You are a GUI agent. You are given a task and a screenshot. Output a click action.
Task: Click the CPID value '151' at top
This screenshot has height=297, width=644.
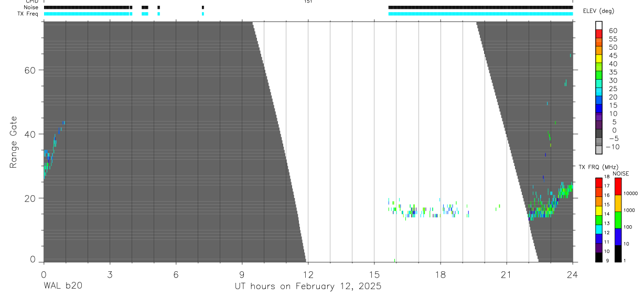tap(308, 2)
